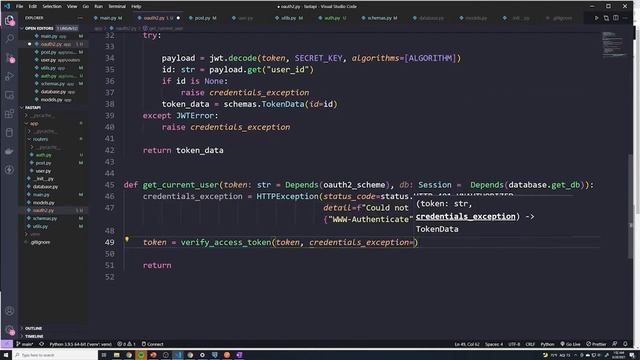Click the lightbulb code action on line 49

coord(127,240)
